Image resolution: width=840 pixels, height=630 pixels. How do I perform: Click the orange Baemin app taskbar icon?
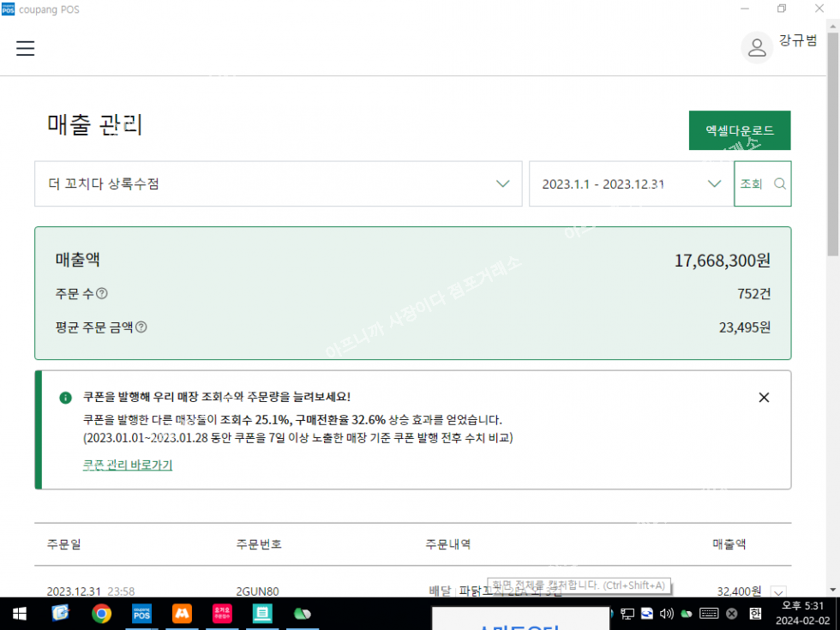click(x=181, y=614)
